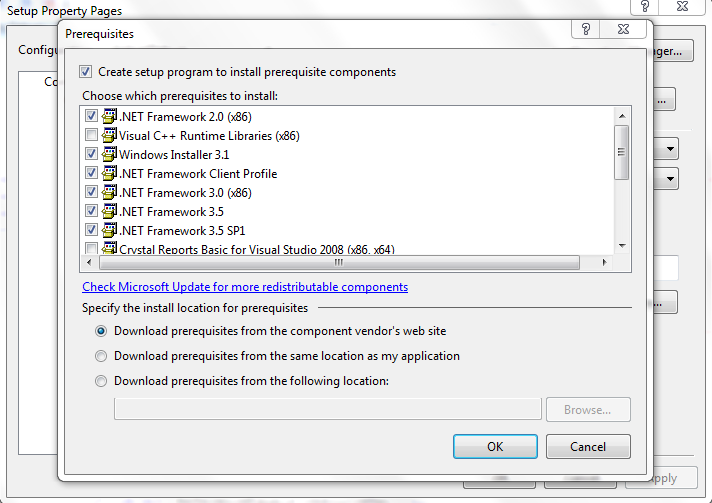Uncheck Create setup program to install prerequisites
712x503 pixels.
[85, 72]
